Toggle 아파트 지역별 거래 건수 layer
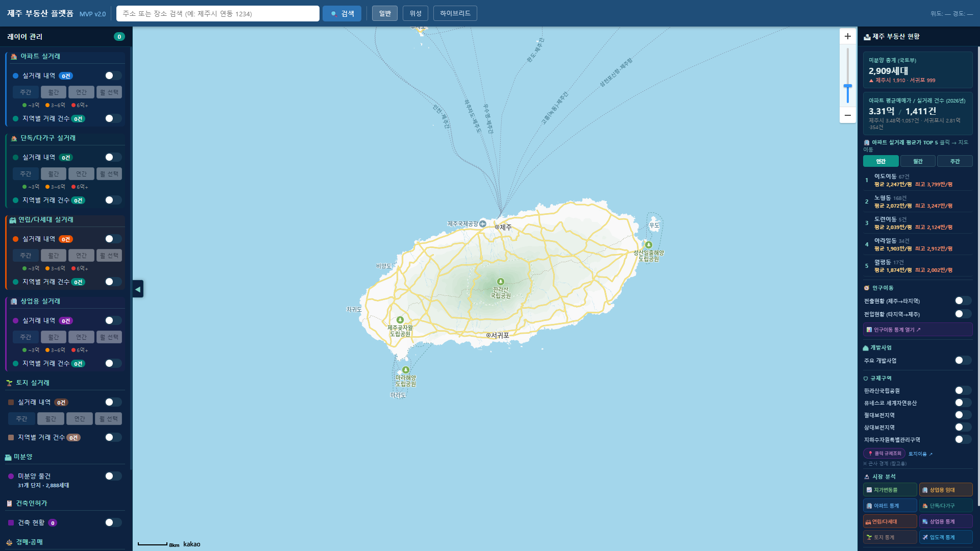 pos(113,118)
